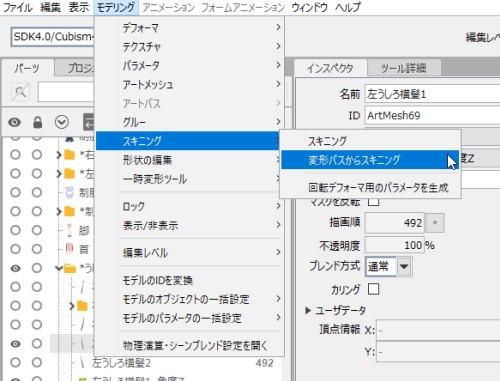
Task: Open the ウィンドウ menu
Action: click(x=309, y=7)
